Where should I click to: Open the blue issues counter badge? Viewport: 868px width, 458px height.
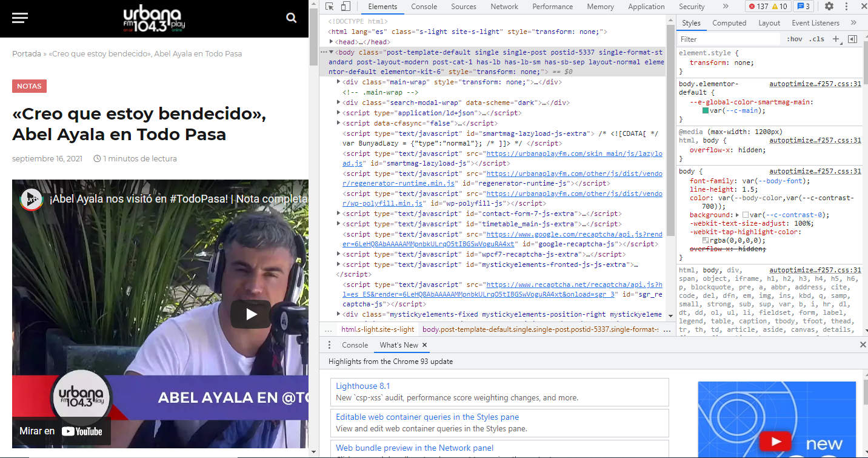coord(803,7)
